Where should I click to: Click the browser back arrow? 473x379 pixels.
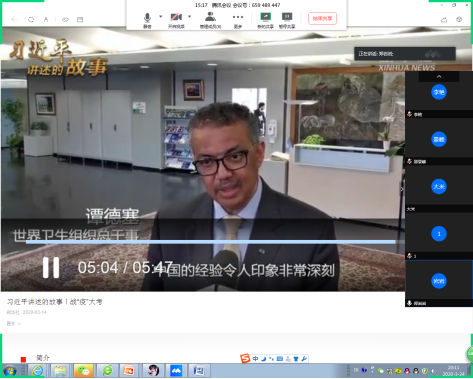[x=14, y=20]
